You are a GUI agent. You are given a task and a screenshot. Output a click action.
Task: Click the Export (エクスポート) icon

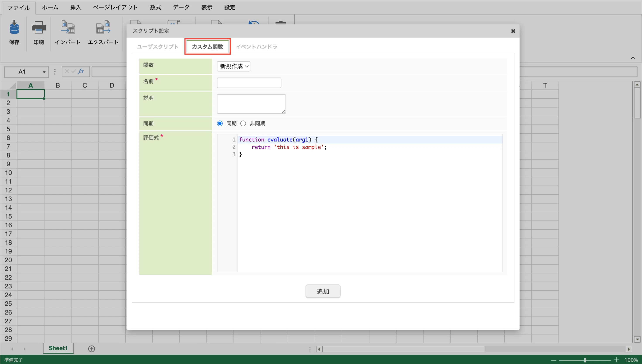point(103,27)
